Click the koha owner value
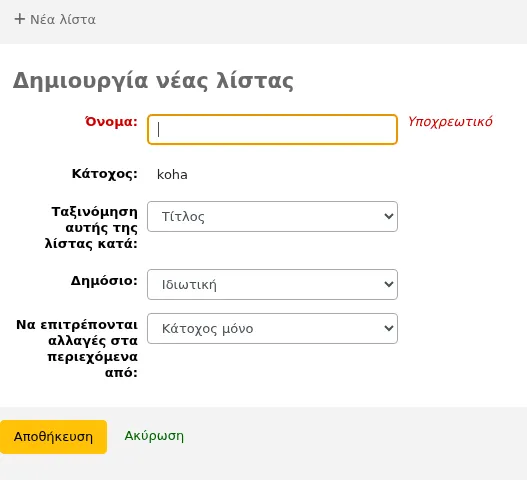527x480 pixels. coord(172,174)
